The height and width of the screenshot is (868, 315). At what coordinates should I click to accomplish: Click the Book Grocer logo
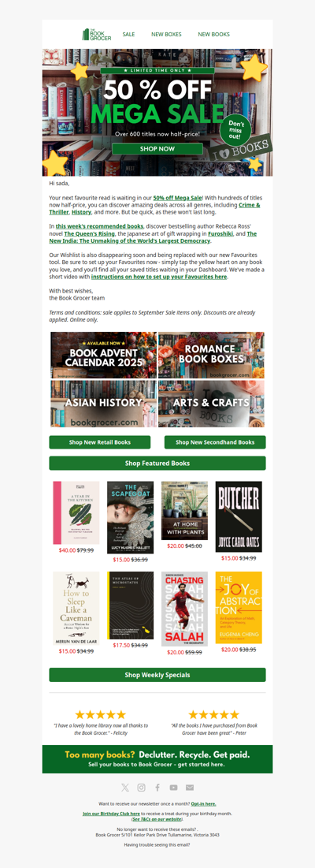(x=97, y=35)
